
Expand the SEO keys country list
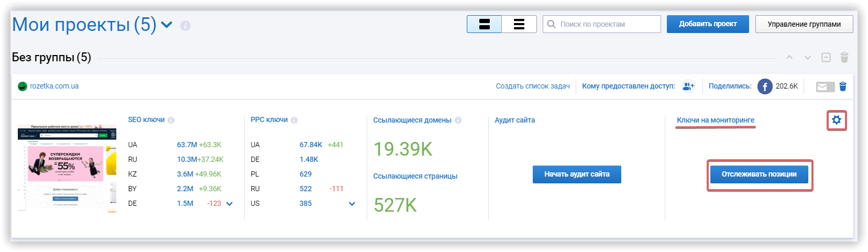tap(229, 204)
